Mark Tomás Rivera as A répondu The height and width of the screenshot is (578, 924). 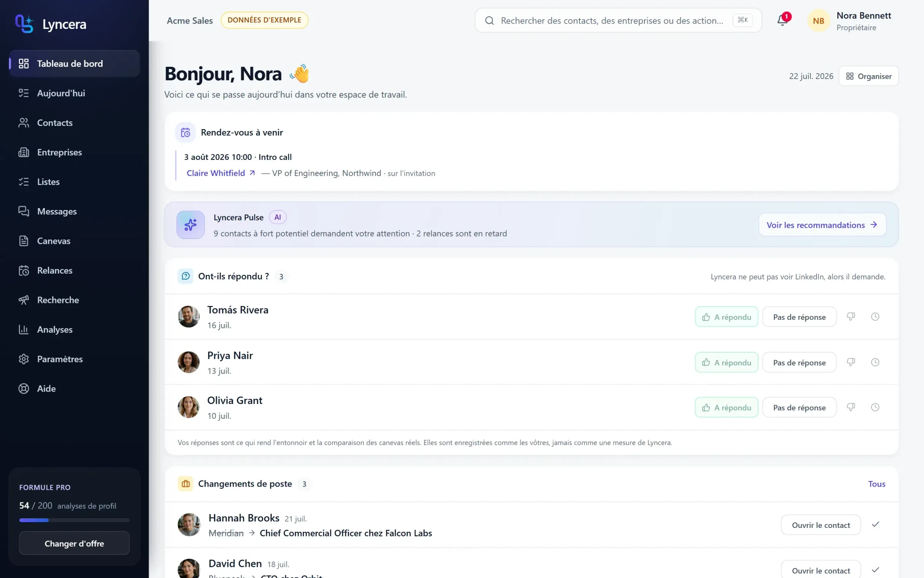pyautogui.click(x=726, y=317)
